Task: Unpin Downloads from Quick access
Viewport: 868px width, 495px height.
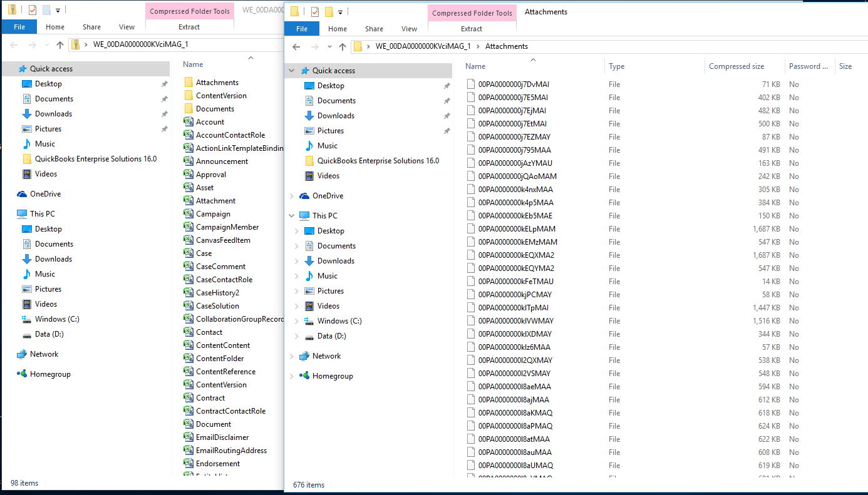Action: coord(447,115)
